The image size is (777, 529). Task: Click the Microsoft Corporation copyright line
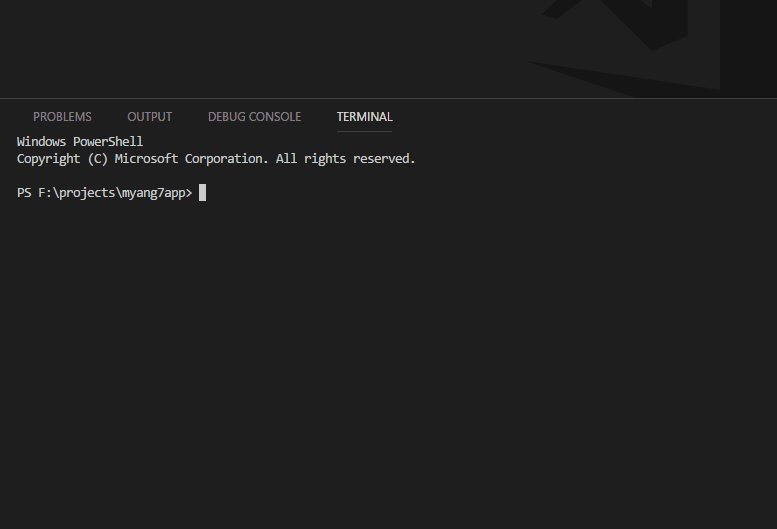(216, 159)
